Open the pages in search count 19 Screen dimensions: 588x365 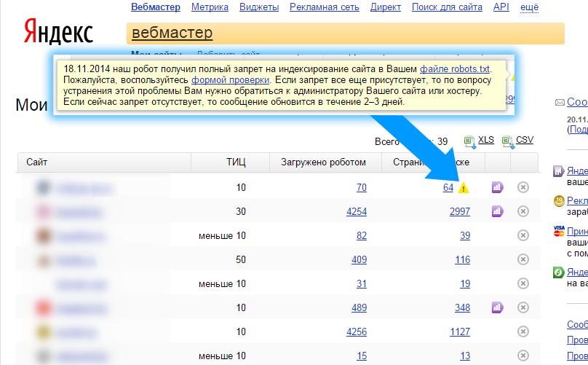click(x=465, y=283)
